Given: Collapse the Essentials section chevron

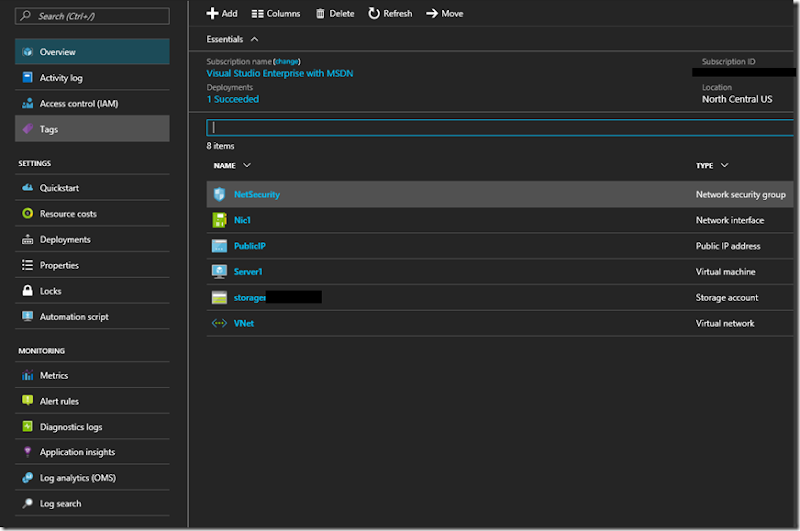Looking at the screenshot, I should [254, 39].
